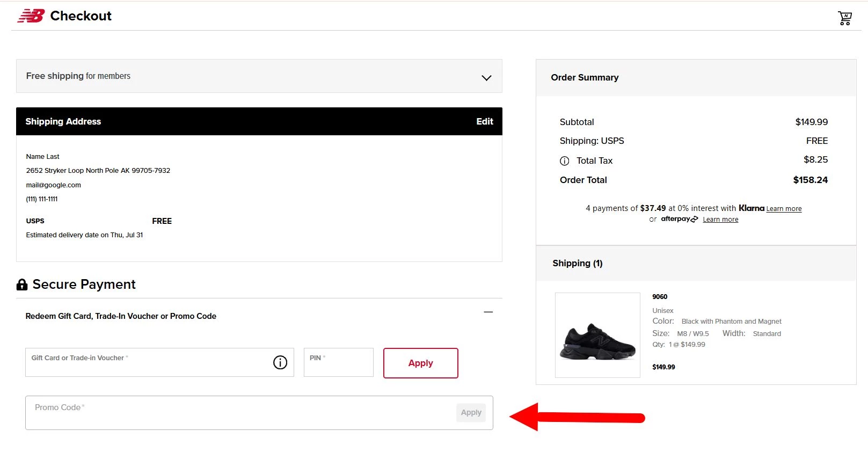The height and width of the screenshot is (452, 868).
Task: Edit the shipping address
Action: click(485, 121)
